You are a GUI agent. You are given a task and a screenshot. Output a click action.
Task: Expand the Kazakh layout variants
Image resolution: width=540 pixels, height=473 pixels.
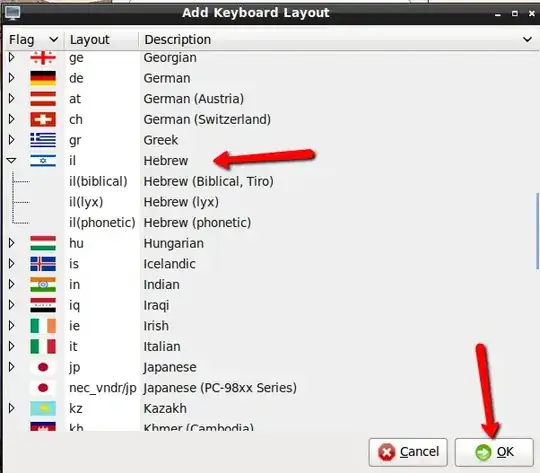pyautogui.click(x=11, y=408)
